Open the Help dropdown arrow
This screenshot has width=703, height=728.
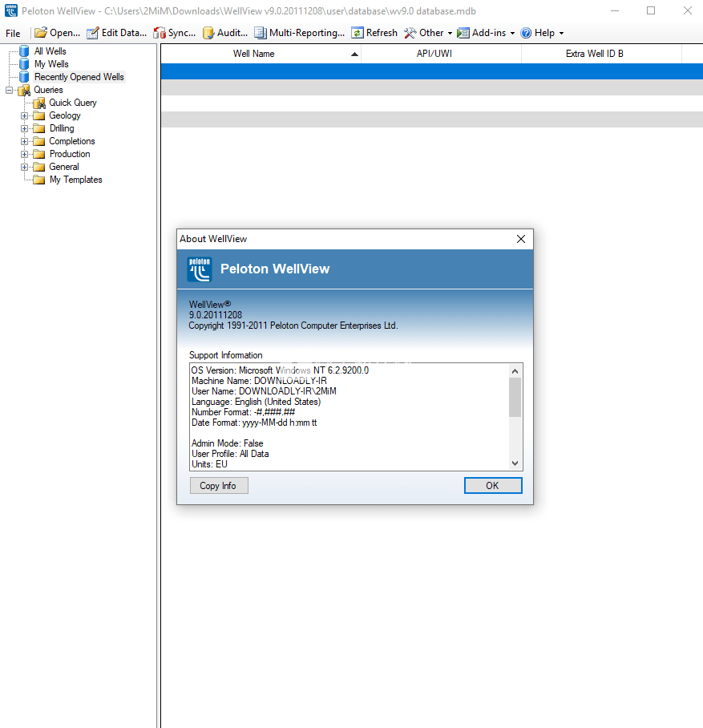click(x=561, y=34)
